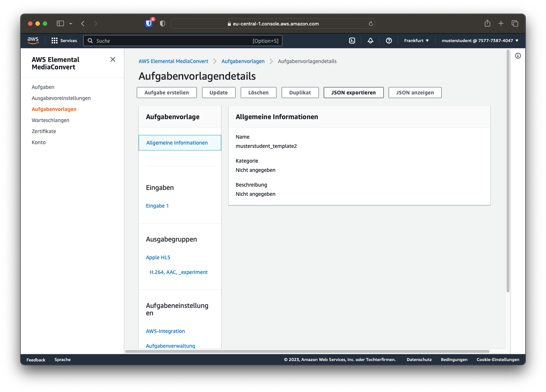This screenshot has width=546, height=392.
Task: Open the Frankfurt region dropdown
Action: click(x=416, y=41)
